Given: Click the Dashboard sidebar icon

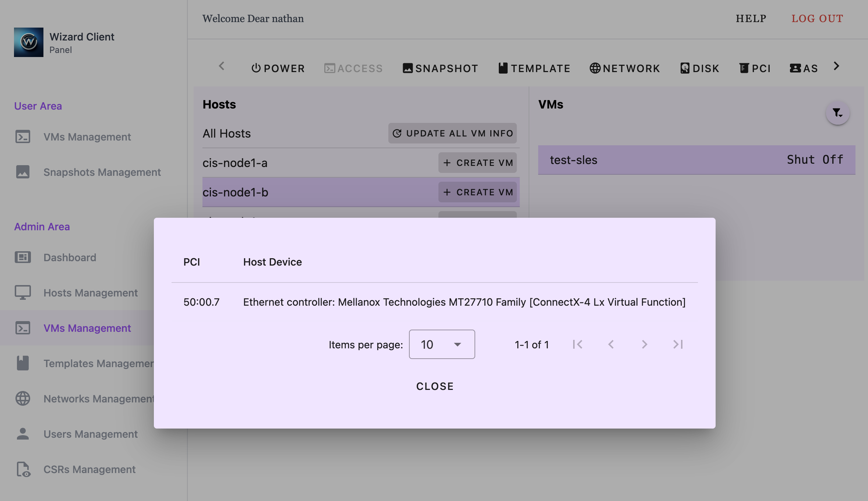Looking at the screenshot, I should point(23,257).
